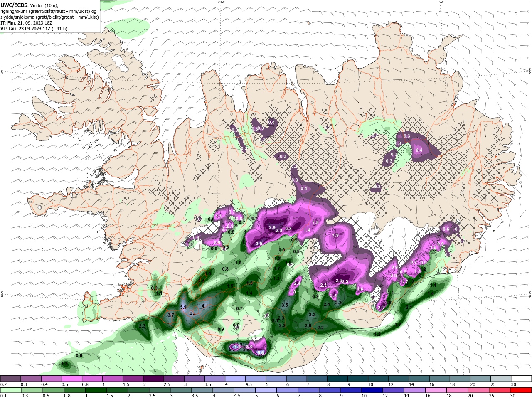Click the 5.9 precipitation value on the map
The height and width of the screenshot is (399, 532).
tap(183, 307)
